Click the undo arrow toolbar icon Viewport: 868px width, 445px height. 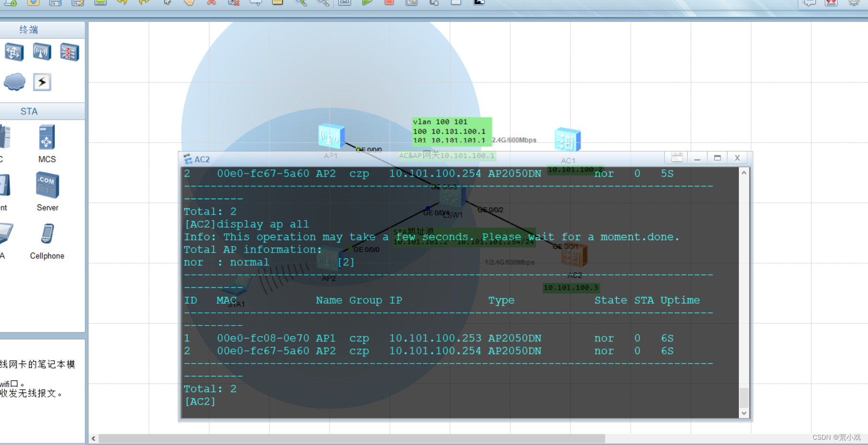click(x=122, y=2)
